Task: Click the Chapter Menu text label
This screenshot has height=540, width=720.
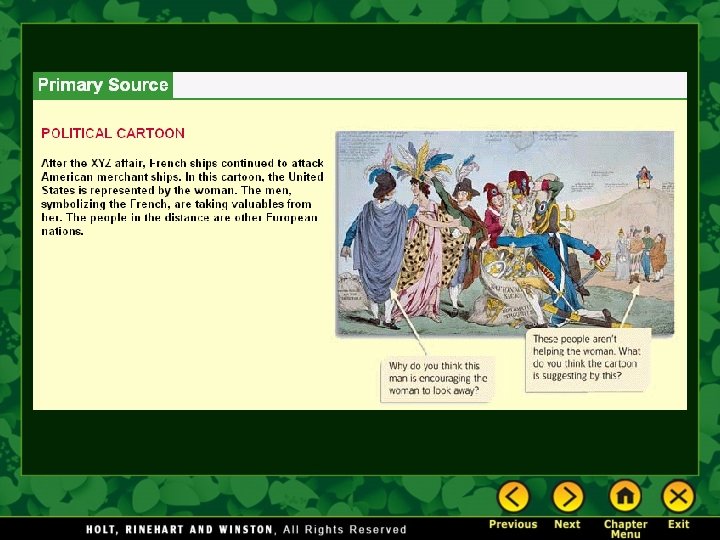Action: click(x=625, y=529)
